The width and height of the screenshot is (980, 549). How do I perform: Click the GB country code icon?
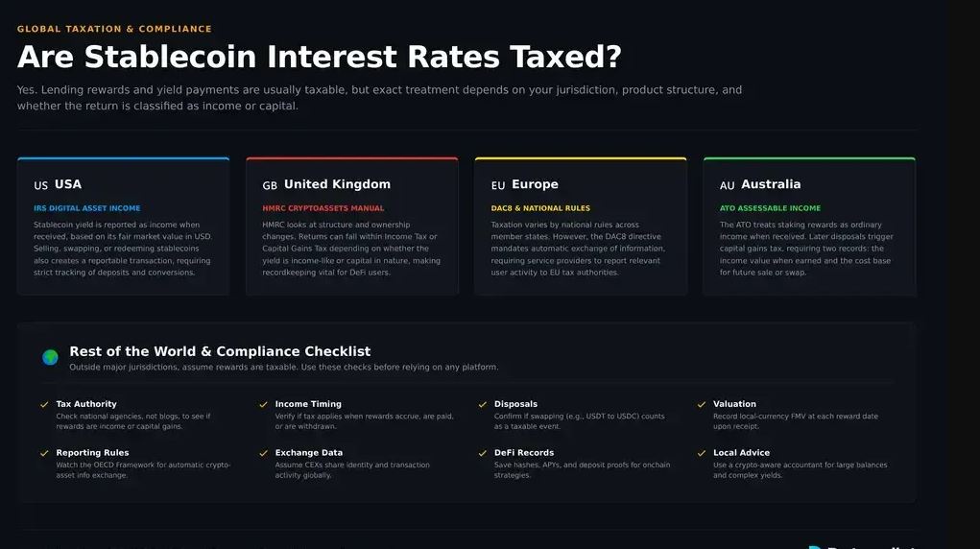pos(270,185)
